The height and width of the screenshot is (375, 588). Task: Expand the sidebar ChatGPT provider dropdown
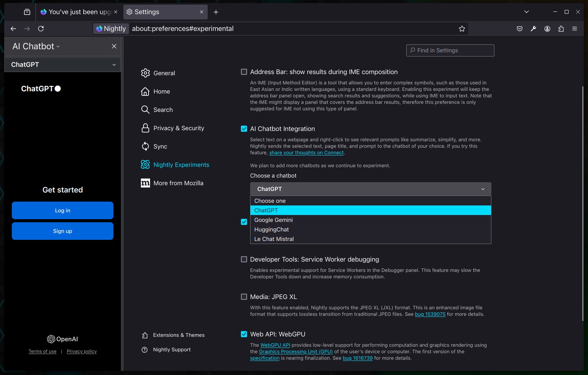point(63,65)
